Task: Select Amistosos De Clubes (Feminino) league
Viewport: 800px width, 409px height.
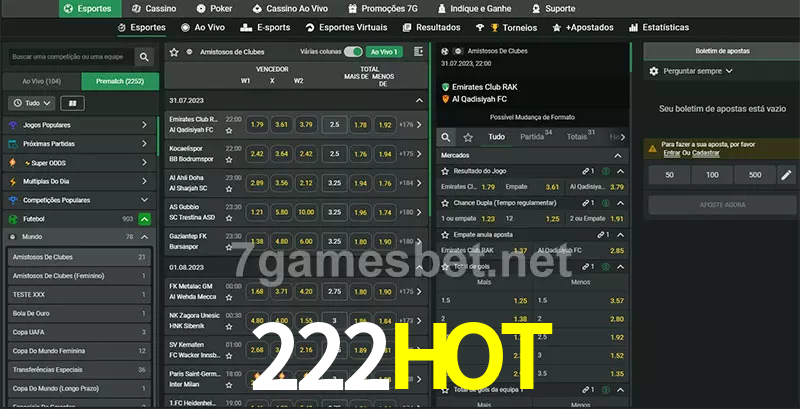Action: click(79, 276)
